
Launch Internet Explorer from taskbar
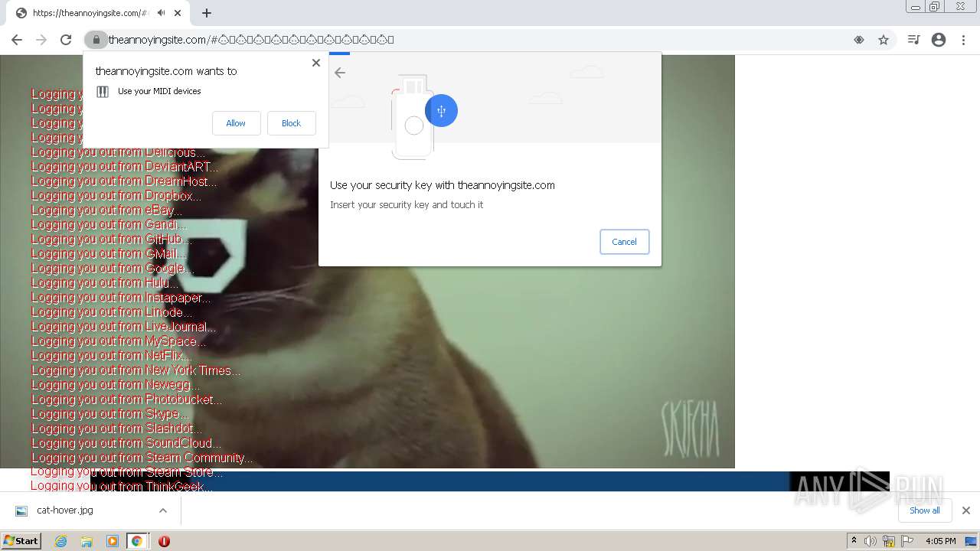(x=60, y=541)
